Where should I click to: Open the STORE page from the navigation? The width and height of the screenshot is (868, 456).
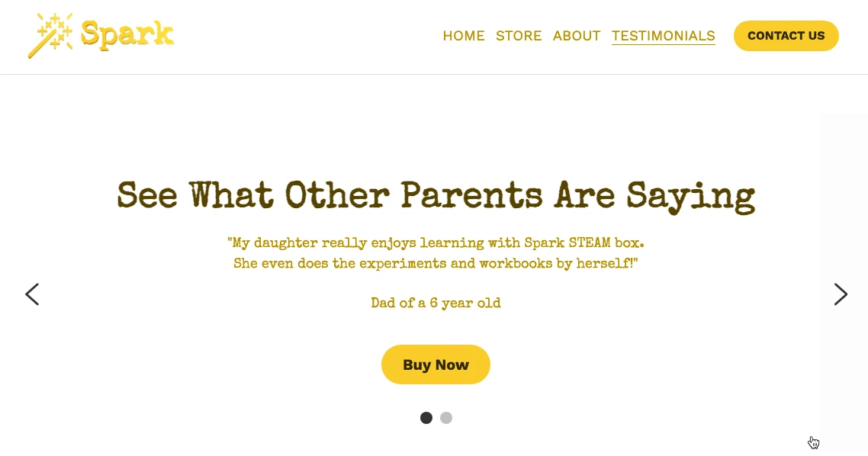(x=519, y=36)
